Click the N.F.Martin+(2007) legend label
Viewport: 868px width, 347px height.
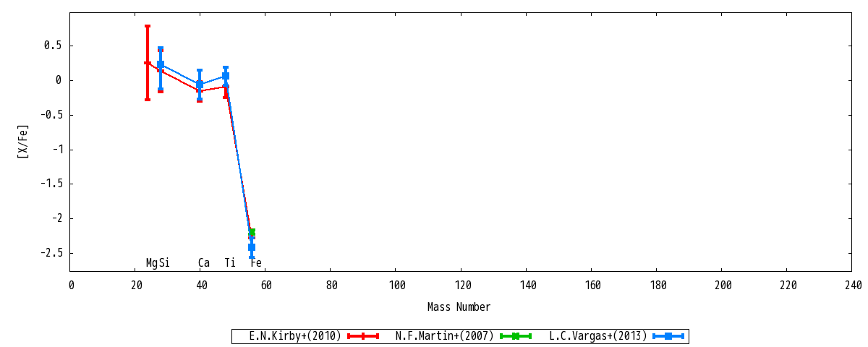pos(444,336)
